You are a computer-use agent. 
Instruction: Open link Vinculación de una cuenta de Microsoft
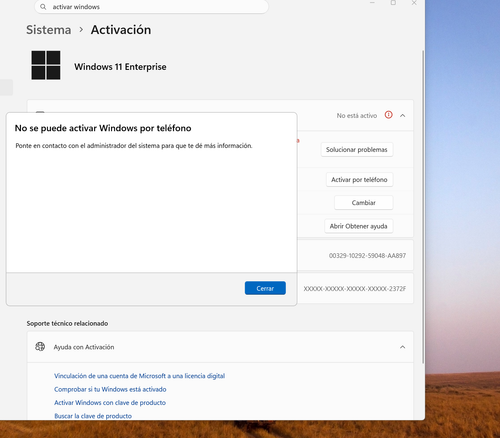[x=139, y=376]
